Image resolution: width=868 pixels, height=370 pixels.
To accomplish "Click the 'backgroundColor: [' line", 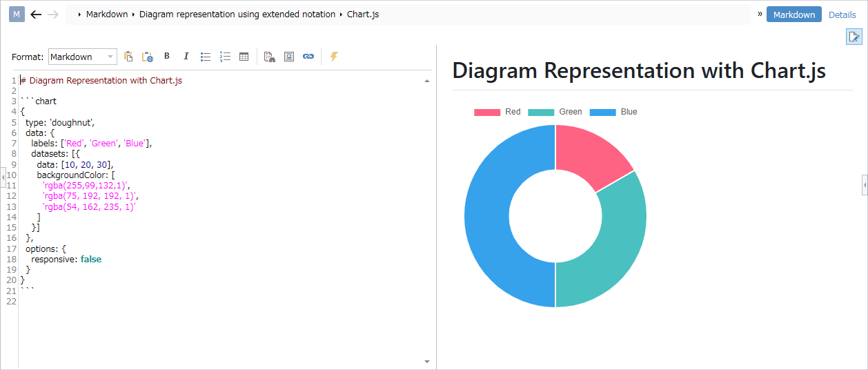I will click(76, 175).
